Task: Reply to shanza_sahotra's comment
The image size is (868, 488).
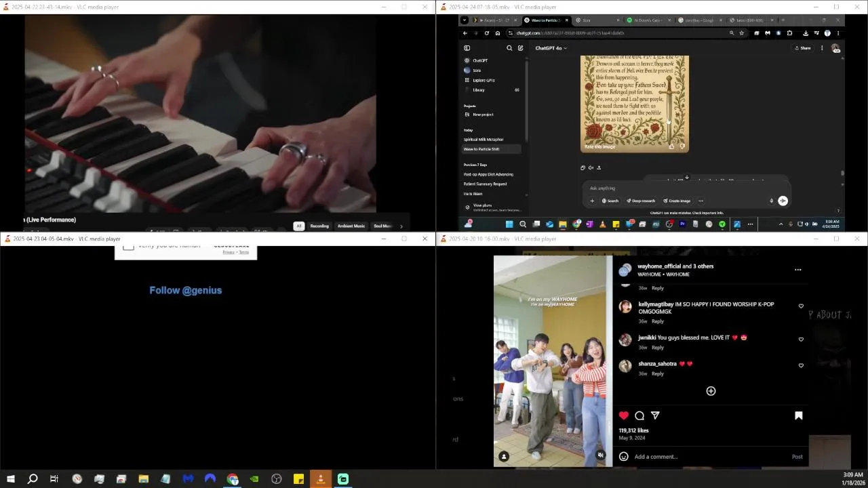Action: click(x=658, y=374)
